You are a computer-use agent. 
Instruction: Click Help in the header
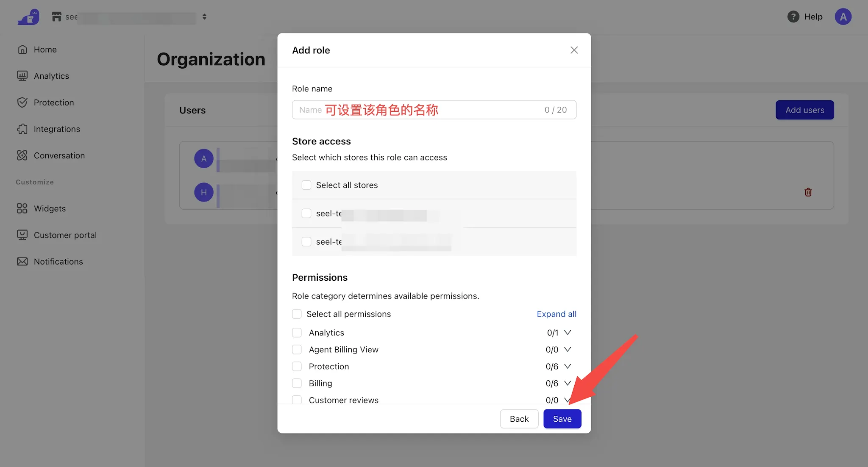click(x=813, y=17)
